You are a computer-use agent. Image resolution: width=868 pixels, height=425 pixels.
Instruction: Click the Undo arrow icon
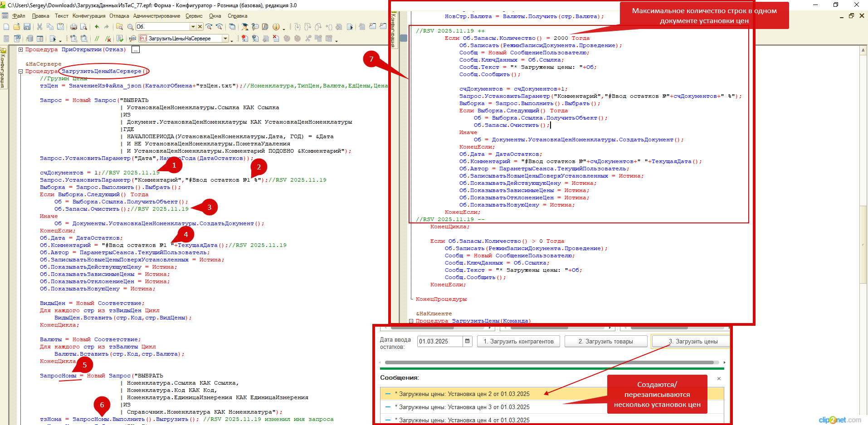pyautogui.click(x=97, y=27)
